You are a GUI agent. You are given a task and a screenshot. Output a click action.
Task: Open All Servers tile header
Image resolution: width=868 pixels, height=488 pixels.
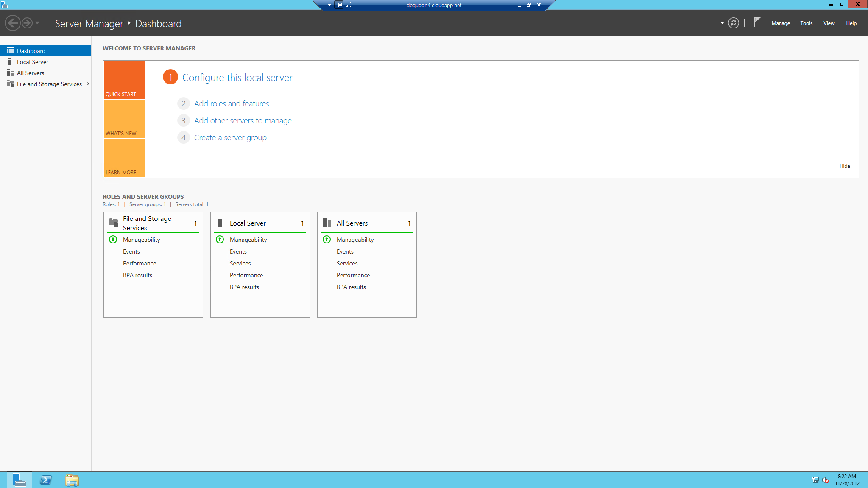tap(367, 223)
